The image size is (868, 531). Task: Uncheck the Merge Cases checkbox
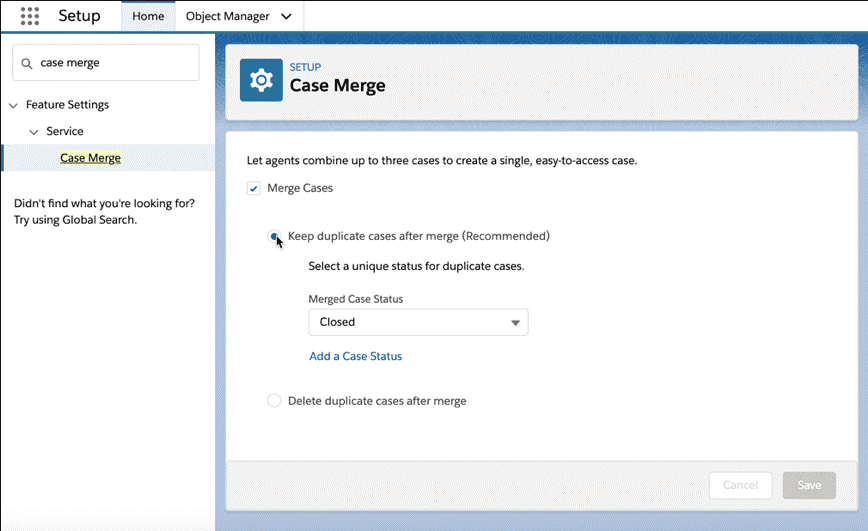click(x=254, y=188)
